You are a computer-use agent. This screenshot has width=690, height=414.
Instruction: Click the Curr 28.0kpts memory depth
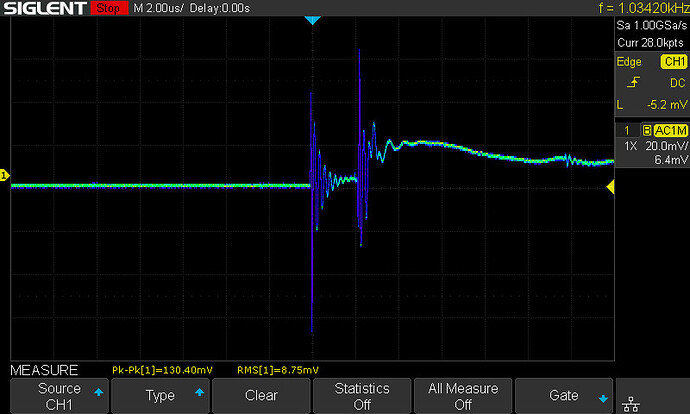pos(650,43)
